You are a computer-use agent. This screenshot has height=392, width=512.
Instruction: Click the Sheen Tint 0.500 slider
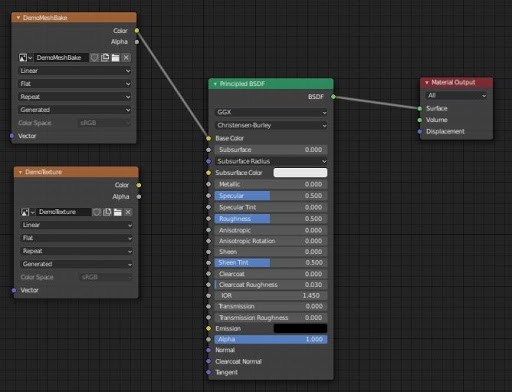pyautogui.click(x=271, y=263)
